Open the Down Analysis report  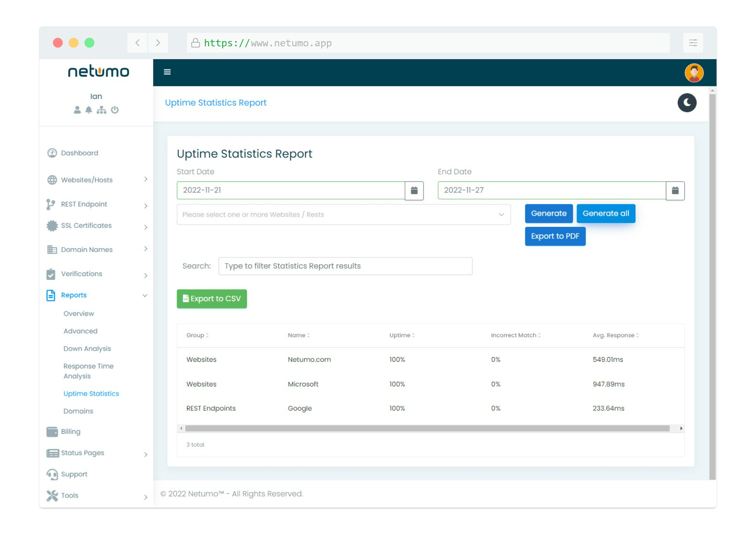pos(87,349)
